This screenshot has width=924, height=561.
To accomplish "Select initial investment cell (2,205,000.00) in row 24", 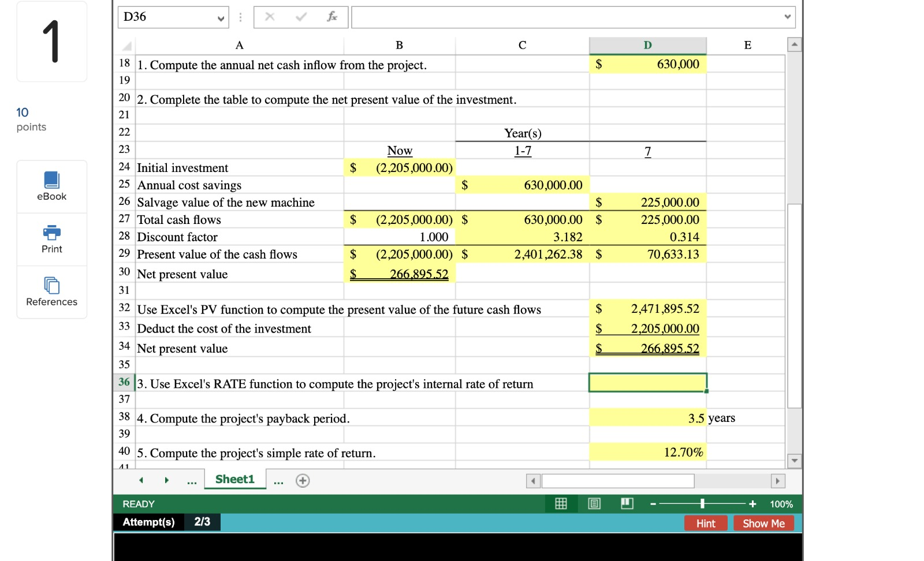I will pos(399,168).
